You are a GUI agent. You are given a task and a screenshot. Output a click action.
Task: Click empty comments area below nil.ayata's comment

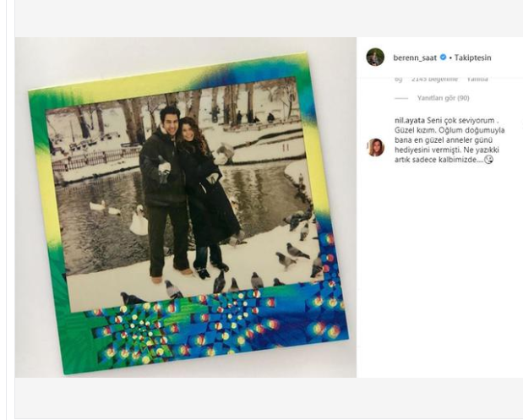tap(440, 270)
